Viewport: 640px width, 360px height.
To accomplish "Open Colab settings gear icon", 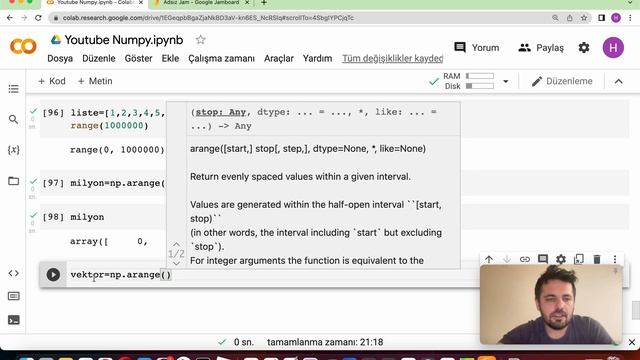I will pyautogui.click(x=584, y=48).
